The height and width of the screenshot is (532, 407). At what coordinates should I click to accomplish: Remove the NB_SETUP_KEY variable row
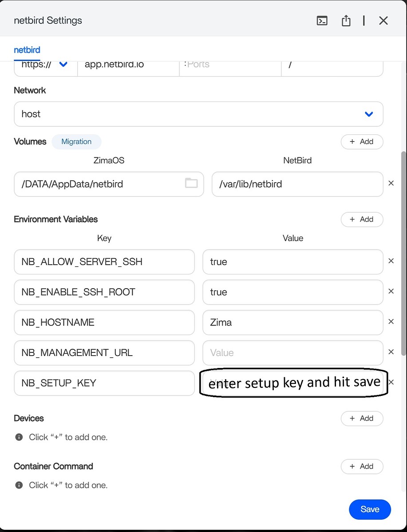point(391,382)
